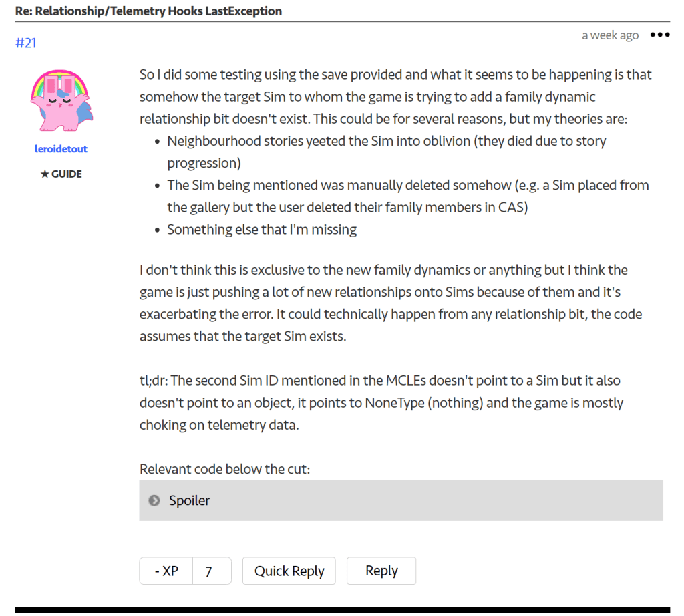Click the 'Something else that I'm missing' bullet

coord(262,230)
